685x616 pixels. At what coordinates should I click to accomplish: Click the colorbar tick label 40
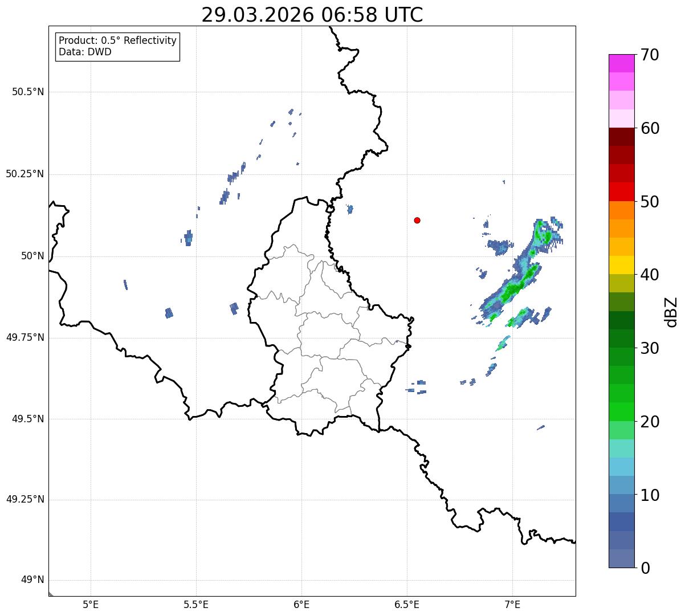[650, 275]
